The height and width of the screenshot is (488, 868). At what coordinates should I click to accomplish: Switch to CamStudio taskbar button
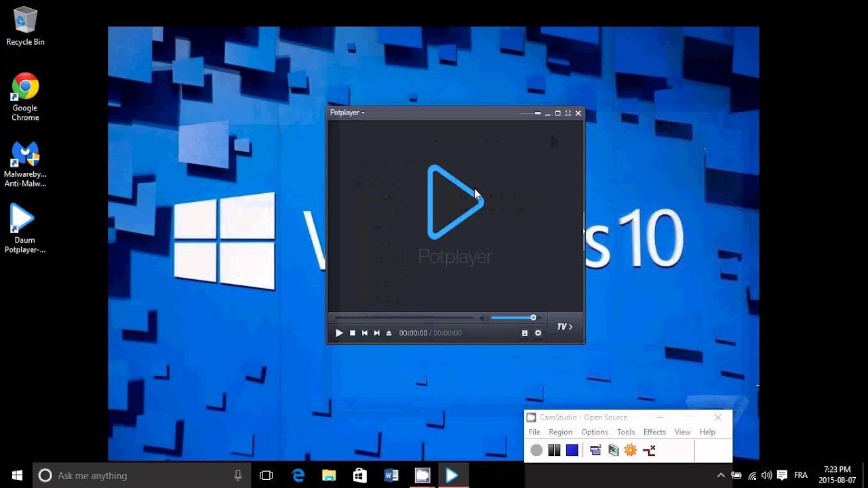click(x=422, y=475)
